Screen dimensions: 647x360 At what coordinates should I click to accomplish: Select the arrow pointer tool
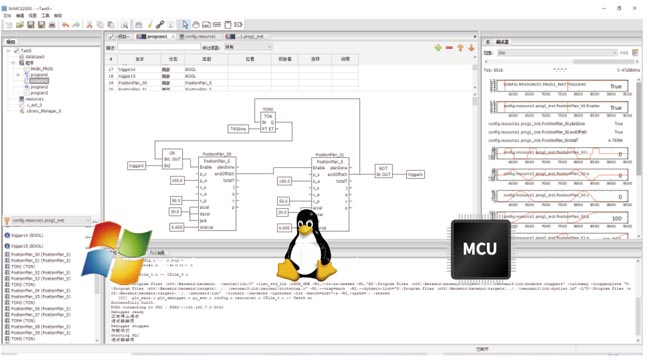tap(184, 25)
